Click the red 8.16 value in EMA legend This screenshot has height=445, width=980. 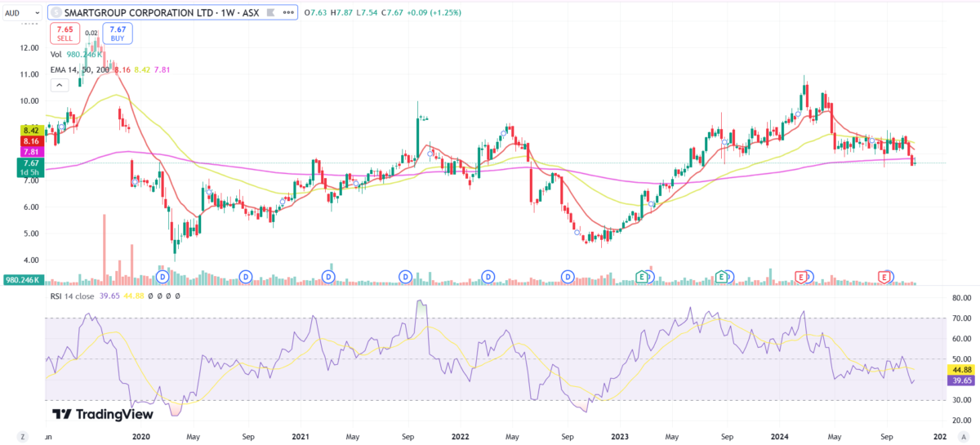[x=122, y=70]
